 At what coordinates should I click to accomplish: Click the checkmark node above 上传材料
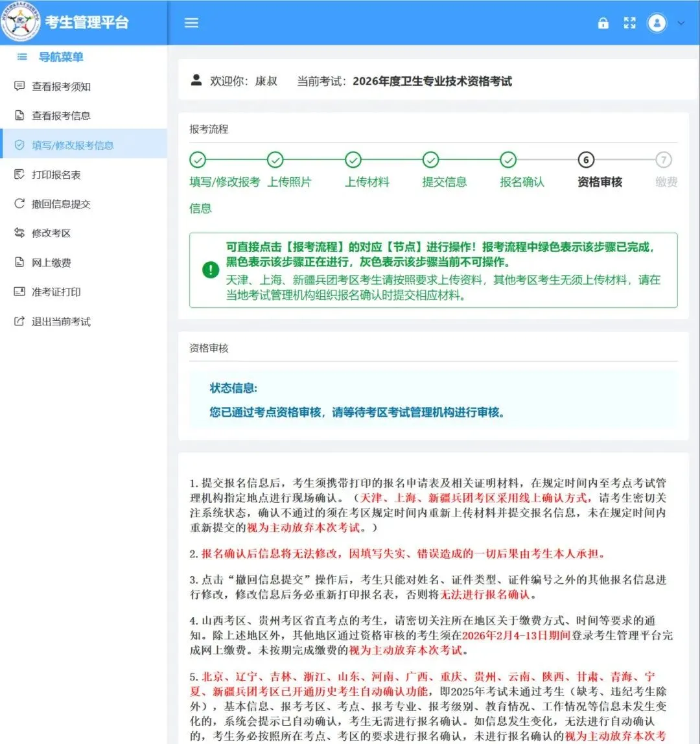[353, 160]
